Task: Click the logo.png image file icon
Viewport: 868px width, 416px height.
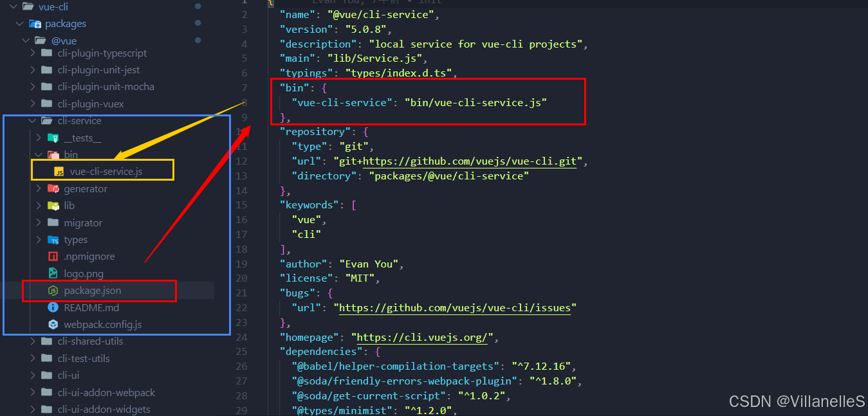Action: [x=53, y=274]
